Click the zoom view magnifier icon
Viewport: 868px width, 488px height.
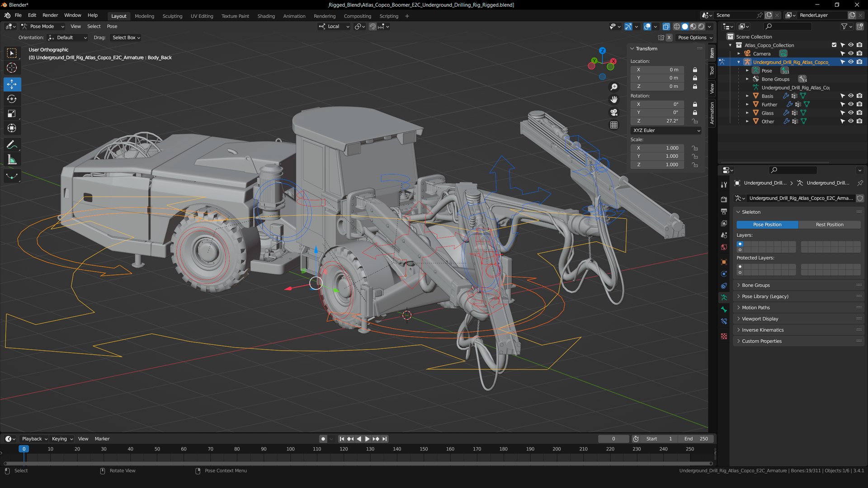click(614, 87)
